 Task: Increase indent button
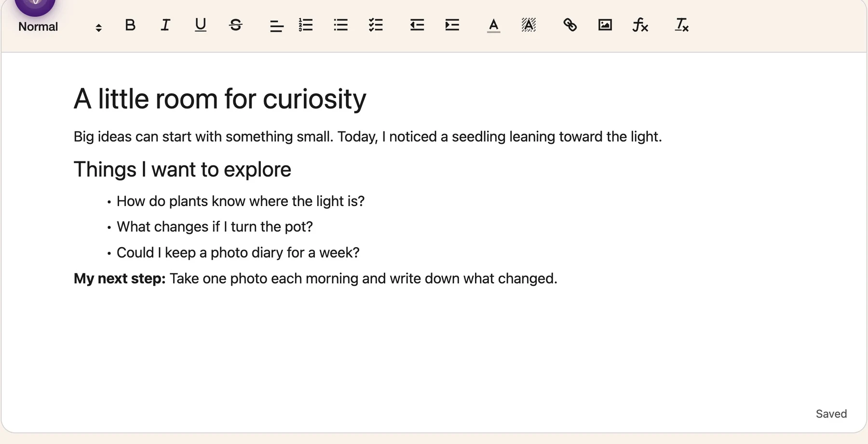pyautogui.click(x=452, y=25)
